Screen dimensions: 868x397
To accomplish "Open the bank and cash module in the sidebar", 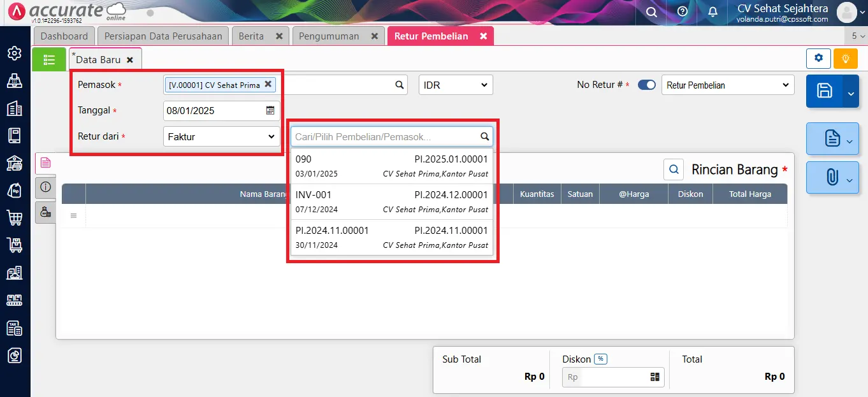I will pyautogui.click(x=15, y=163).
